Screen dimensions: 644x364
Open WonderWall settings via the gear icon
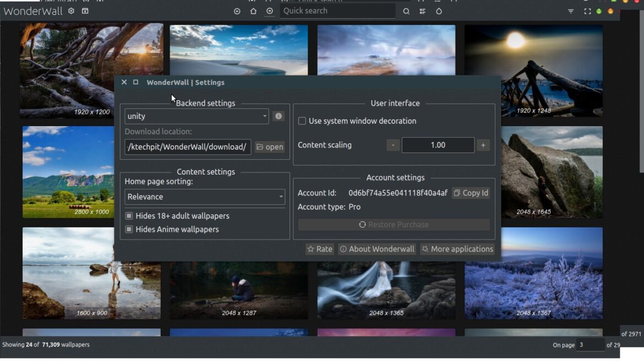coord(70,10)
